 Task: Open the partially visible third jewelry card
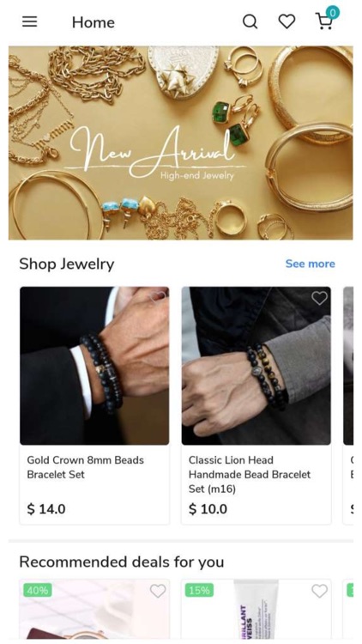348,405
